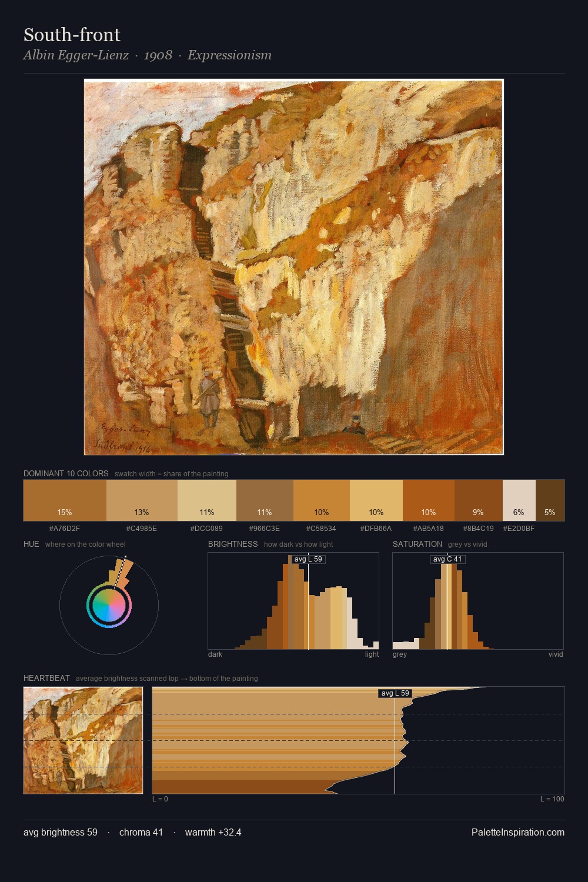This screenshot has width=588, height=882.
Task: Click the 'vivid' axis label
Action: coord(556,654)
